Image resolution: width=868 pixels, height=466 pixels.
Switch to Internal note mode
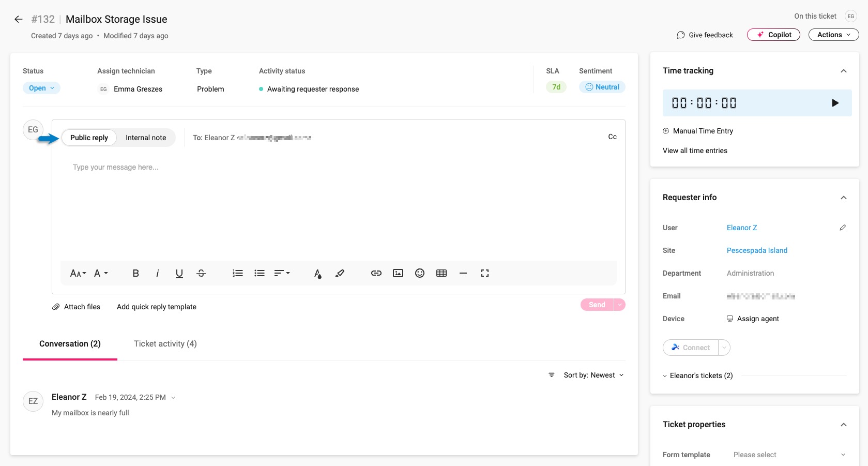pyautogui.click(x=146, y=138)
